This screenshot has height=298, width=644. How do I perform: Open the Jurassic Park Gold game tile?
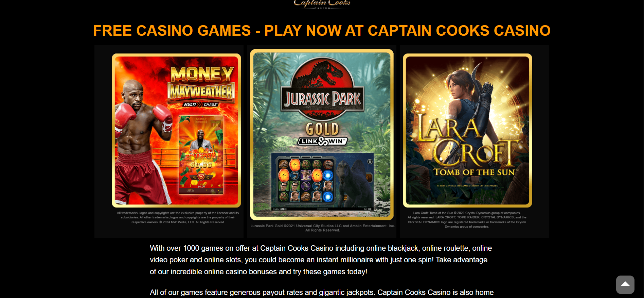point(322,134)
